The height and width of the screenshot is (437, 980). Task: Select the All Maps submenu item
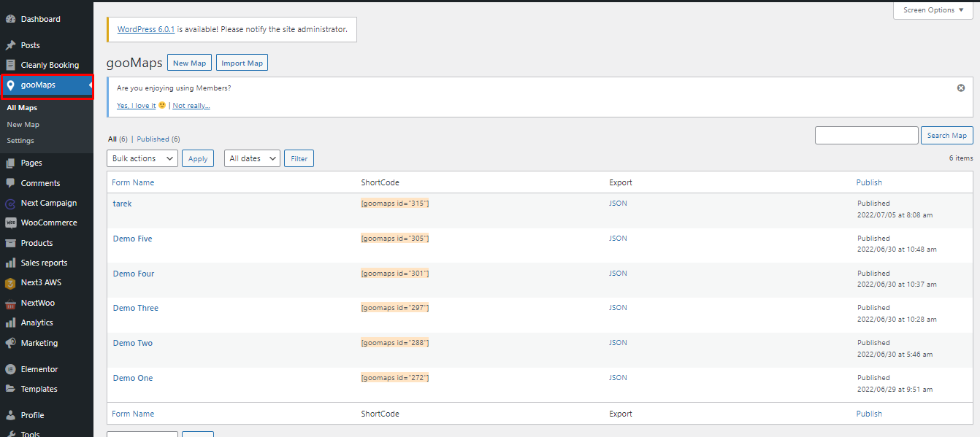coord(22,108)
